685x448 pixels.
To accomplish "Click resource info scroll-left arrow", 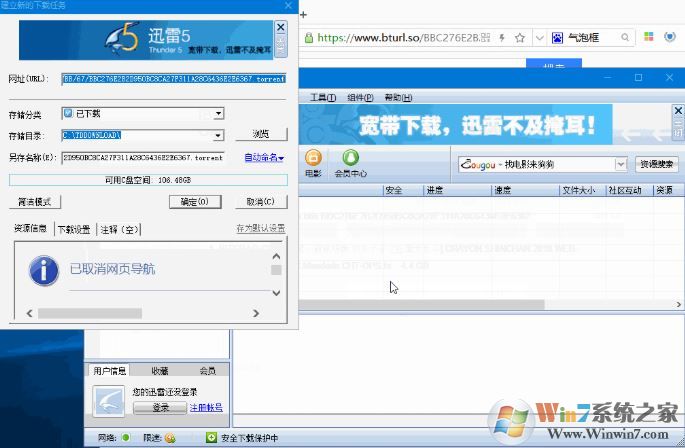I will point(29,313).
